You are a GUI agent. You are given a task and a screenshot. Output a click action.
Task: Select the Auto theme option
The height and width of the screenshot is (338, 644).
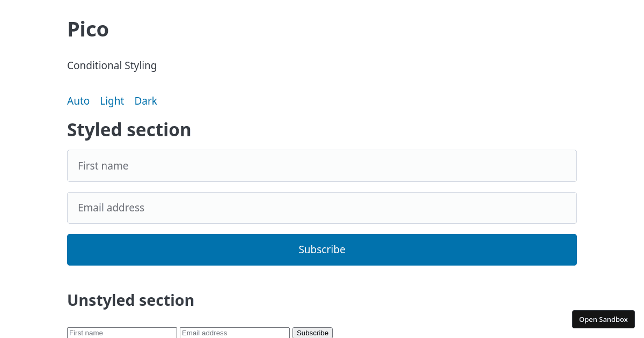point(78,101)
